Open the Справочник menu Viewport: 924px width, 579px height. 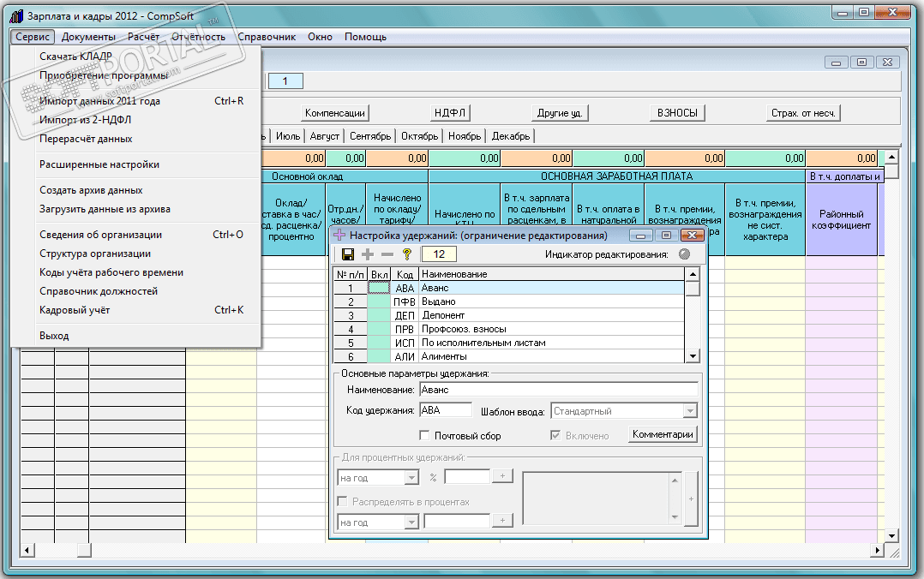click(267, 37)
